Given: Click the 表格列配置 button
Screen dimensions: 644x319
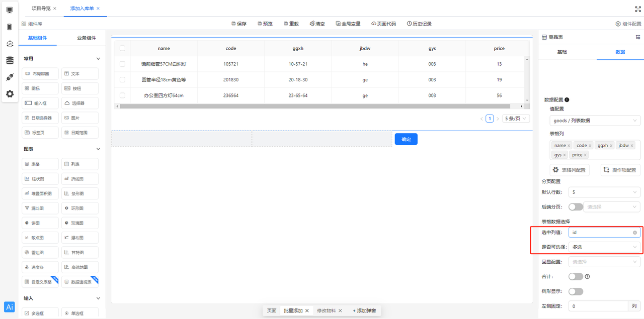Looking at the screenshot, I should [569, 170].
